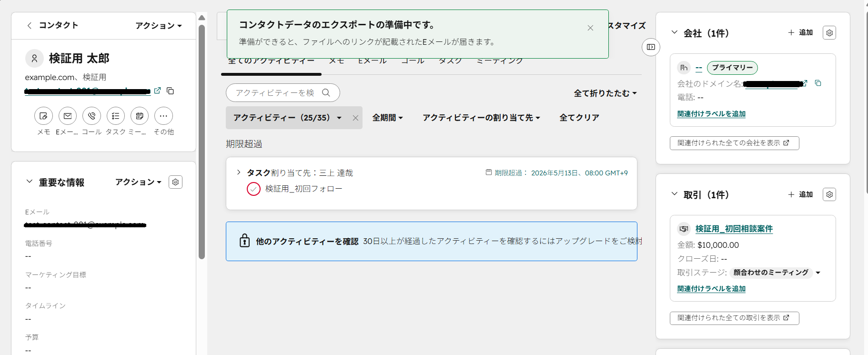Click the deal handshake icon

pos(684,229)
